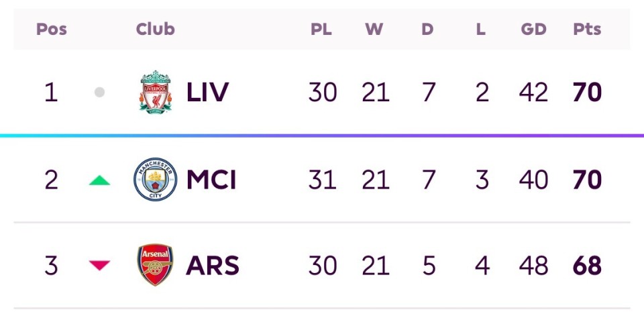The height and width of the screenshot is (316, 644).
Task: Click the Pos column header
Action: [51, 30]
